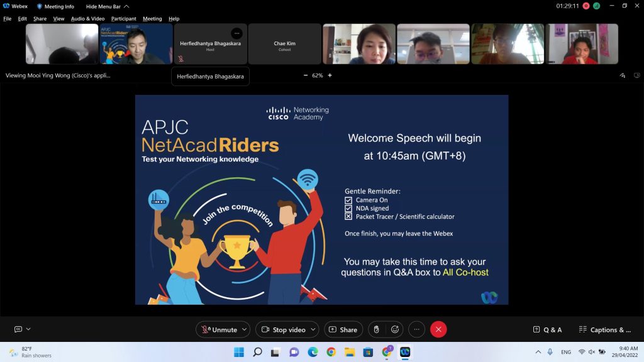Select the presenter thumbnail with NetAcad Riders background
The height and width of the screenshot is (362, 644).
[x=136, y=44]
